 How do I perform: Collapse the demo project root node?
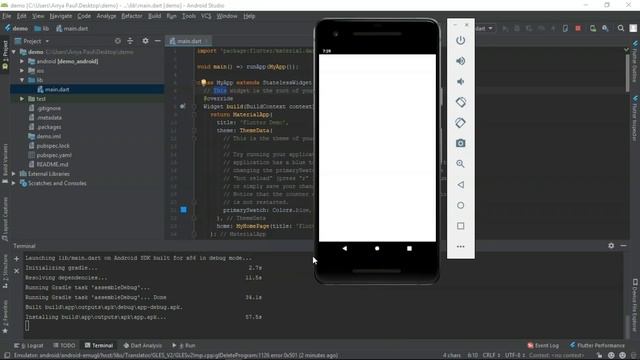point(14,52)
